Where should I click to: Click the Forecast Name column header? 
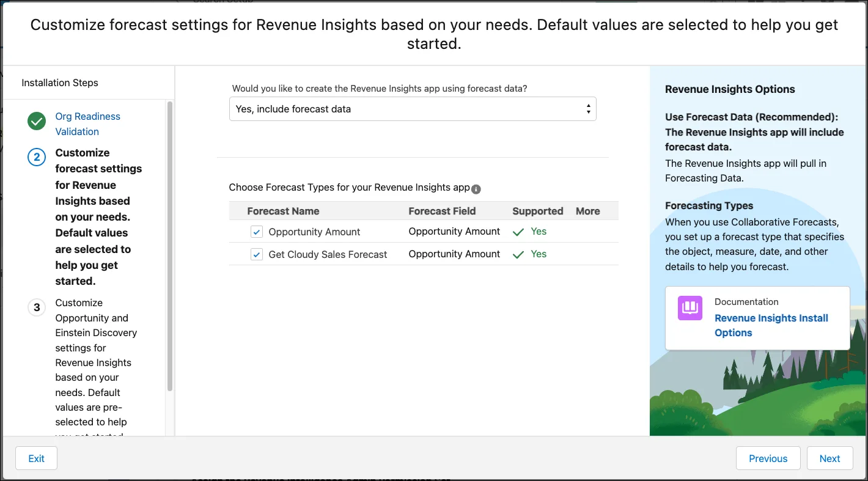tap(283, 211)
